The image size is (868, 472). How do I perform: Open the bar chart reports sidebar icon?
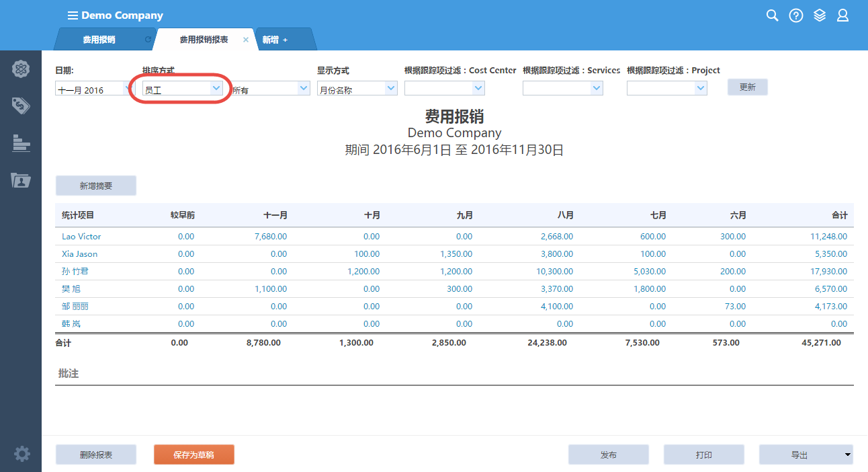[x=21, y=143]
